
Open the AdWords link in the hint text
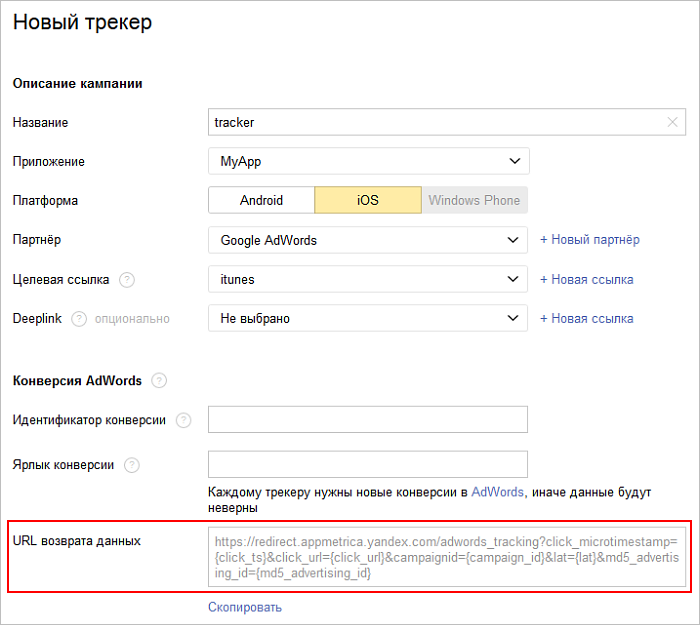497,492
